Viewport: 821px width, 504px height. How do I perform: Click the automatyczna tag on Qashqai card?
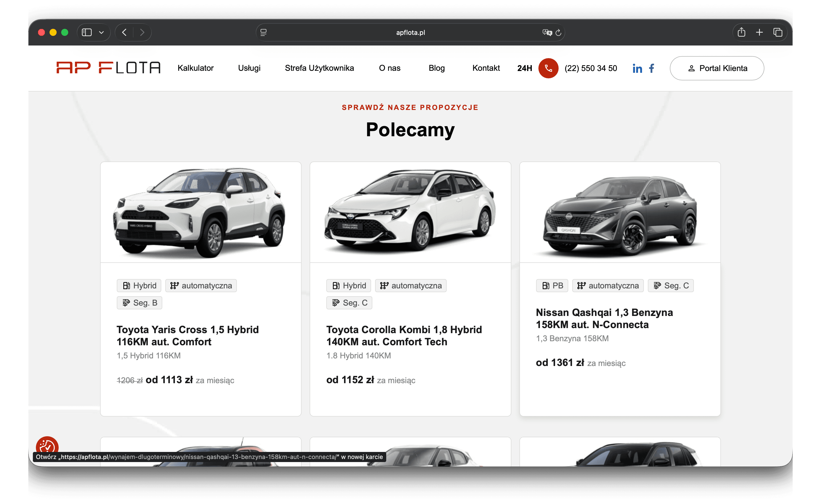point(608,286)
